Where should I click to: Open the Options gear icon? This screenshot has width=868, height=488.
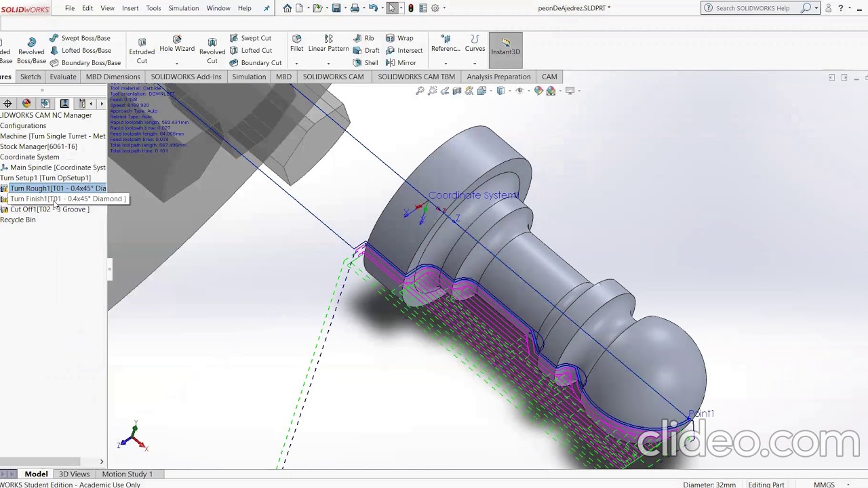(435, 8)
